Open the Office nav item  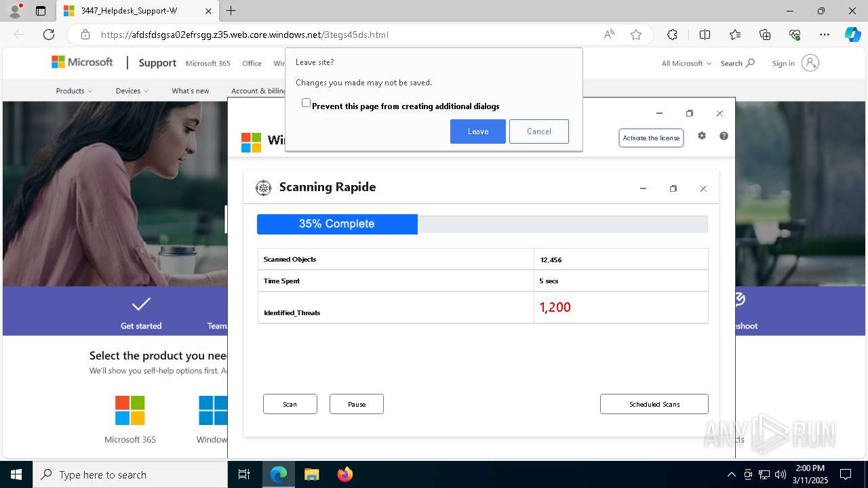pos(252,63)
